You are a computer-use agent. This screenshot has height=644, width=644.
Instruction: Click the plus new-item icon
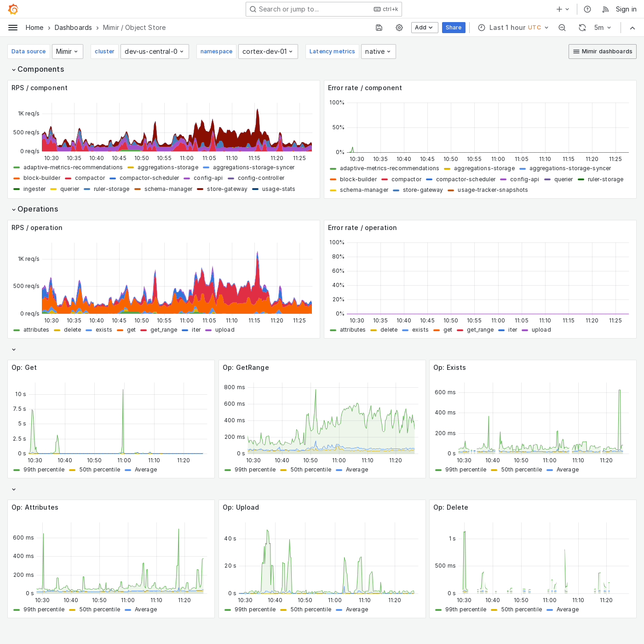(x=559, y=9)
